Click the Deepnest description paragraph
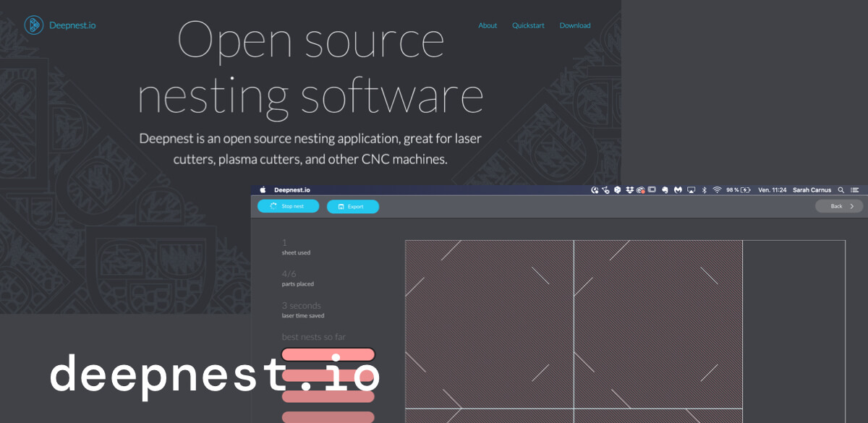 pyautogui.click(x=310, y=148)
